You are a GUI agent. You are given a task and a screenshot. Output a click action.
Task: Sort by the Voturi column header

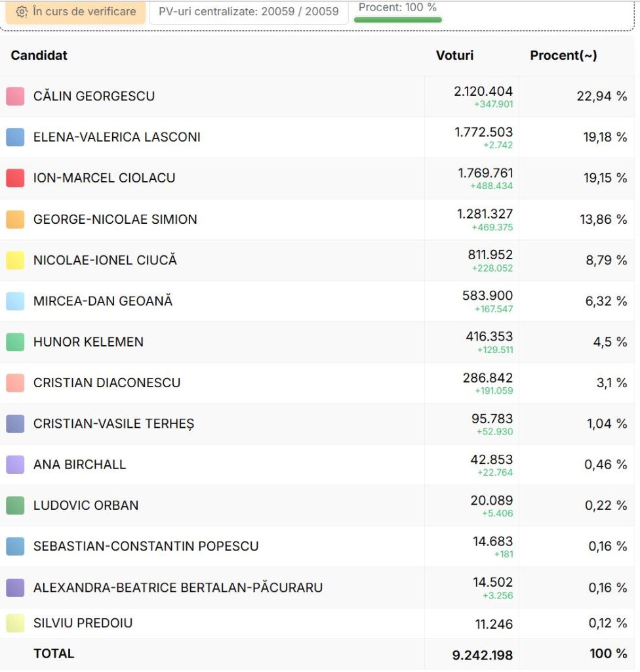(454, 56)
